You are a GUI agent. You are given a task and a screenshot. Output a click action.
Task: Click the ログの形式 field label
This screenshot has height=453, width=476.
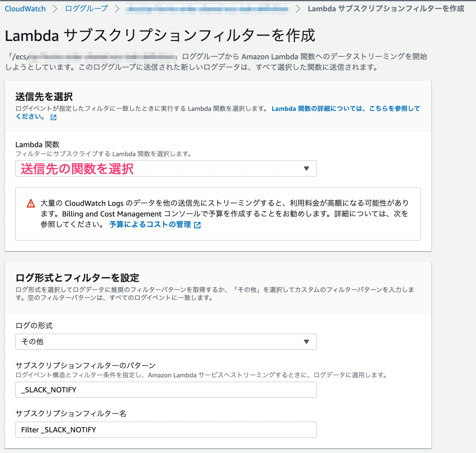[34, 325]
